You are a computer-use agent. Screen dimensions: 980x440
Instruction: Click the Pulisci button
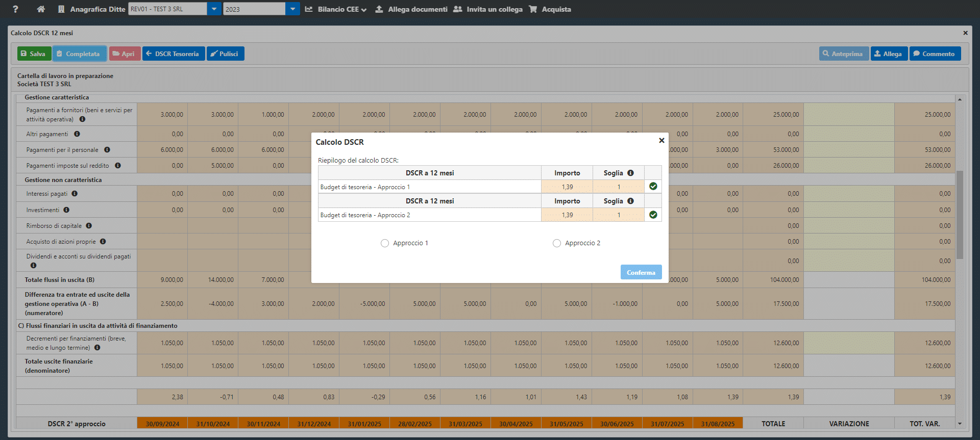click(x=225, y=54)
